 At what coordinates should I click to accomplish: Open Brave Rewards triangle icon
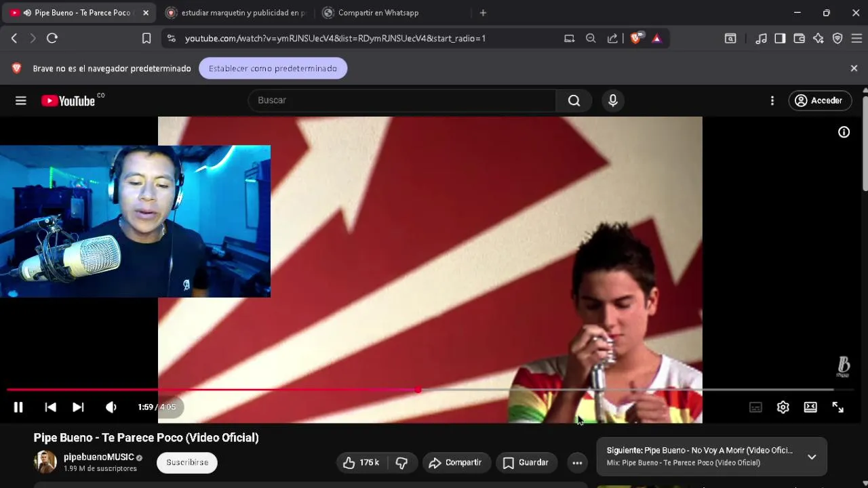(656, 39)
